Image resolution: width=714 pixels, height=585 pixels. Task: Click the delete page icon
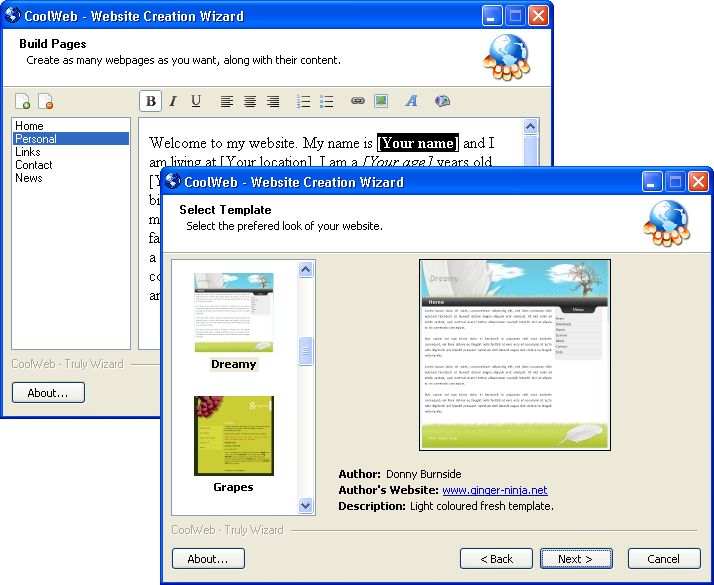coord(45,101)
